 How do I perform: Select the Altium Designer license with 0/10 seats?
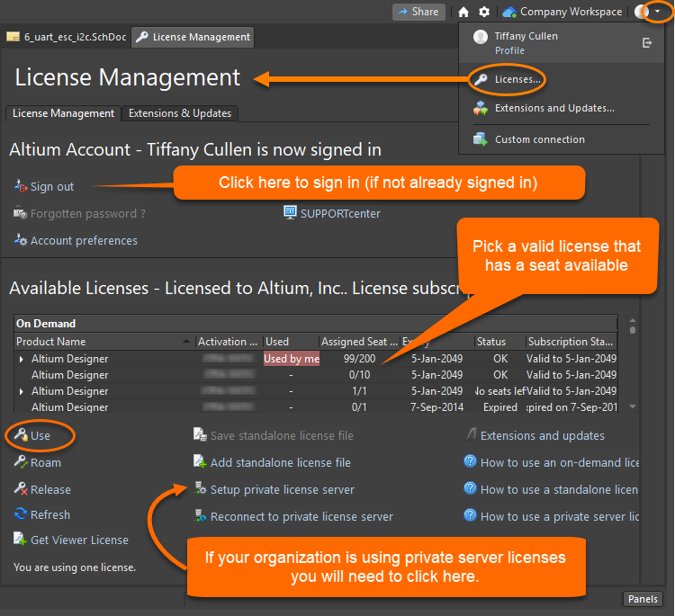tap(316, 375)
